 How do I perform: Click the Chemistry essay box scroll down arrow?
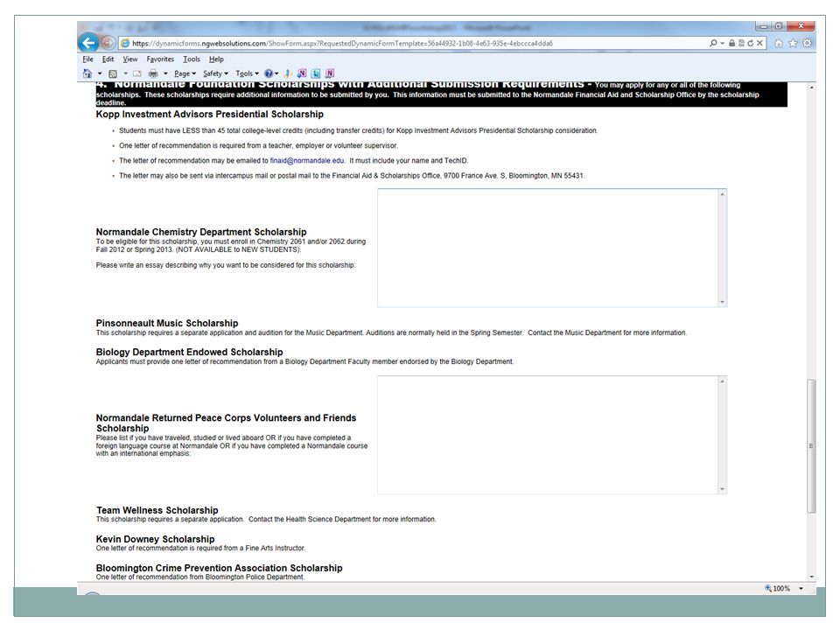(x=722, y=302)
